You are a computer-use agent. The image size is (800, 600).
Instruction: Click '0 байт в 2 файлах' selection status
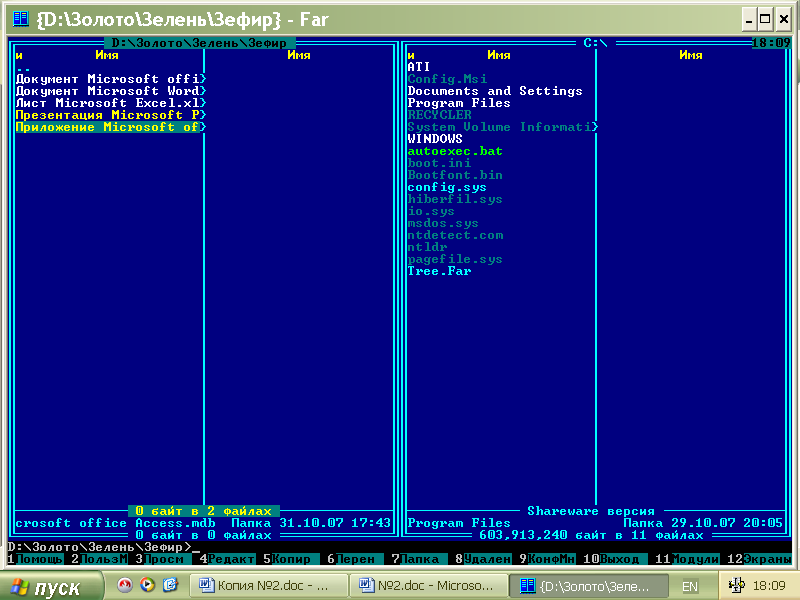coord(204,511)
